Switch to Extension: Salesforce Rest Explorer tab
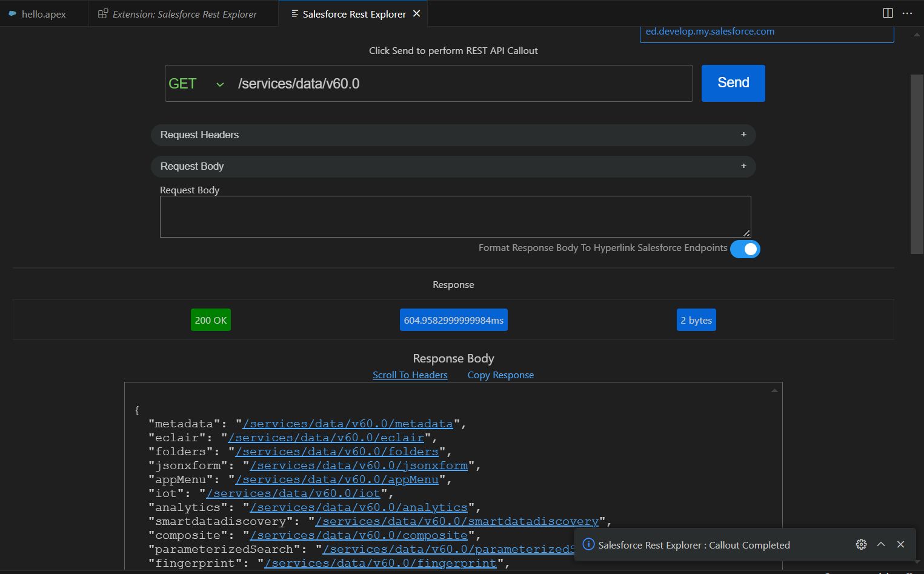This screenshot has width=924, height=574. (184, 14)
